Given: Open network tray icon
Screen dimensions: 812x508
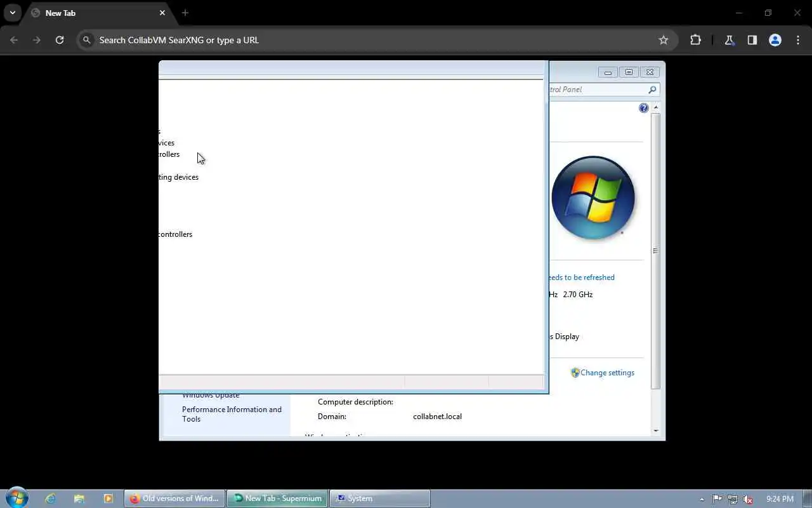Looking at the screenshot, I should click(x=733, y=499).
